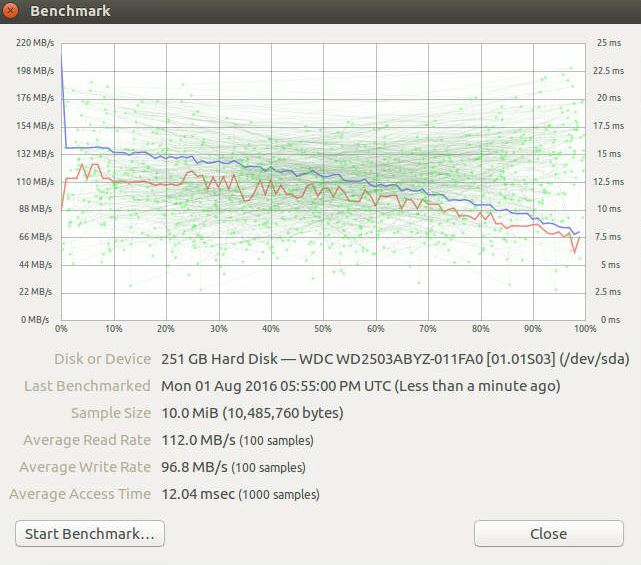Click the 20 ms axis label

click(x=609, y=98)
